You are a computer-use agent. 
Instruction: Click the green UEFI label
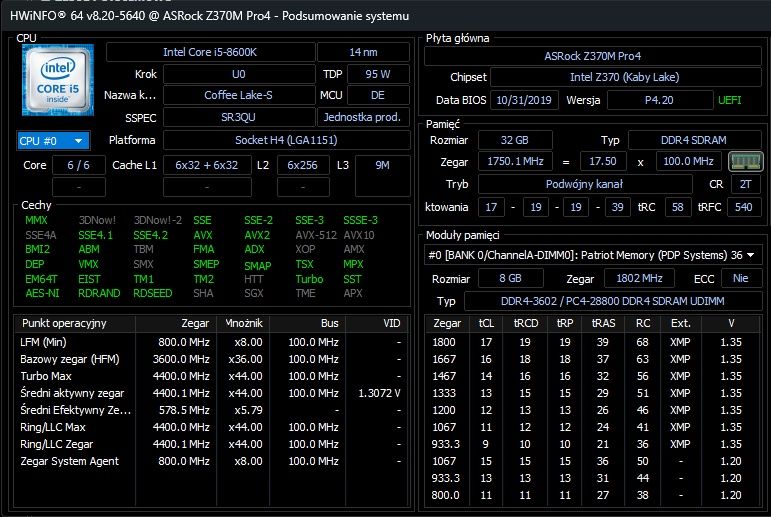coord(730,100)
